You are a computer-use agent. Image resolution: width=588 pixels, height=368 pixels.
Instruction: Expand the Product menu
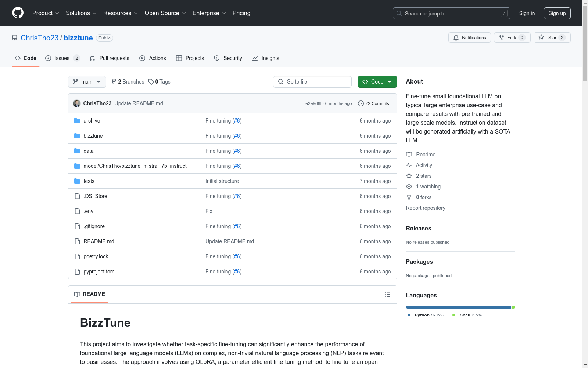(x=46, y=13)
